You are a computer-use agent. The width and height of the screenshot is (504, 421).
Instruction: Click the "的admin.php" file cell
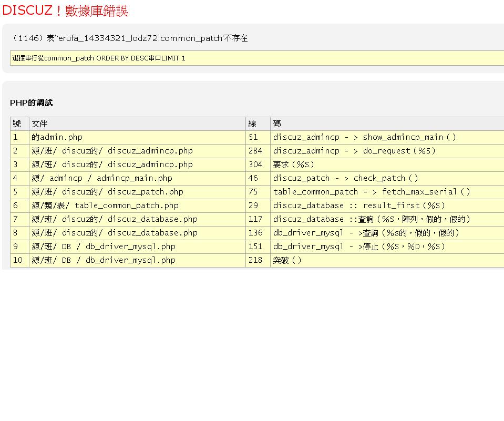pos(137,137)
